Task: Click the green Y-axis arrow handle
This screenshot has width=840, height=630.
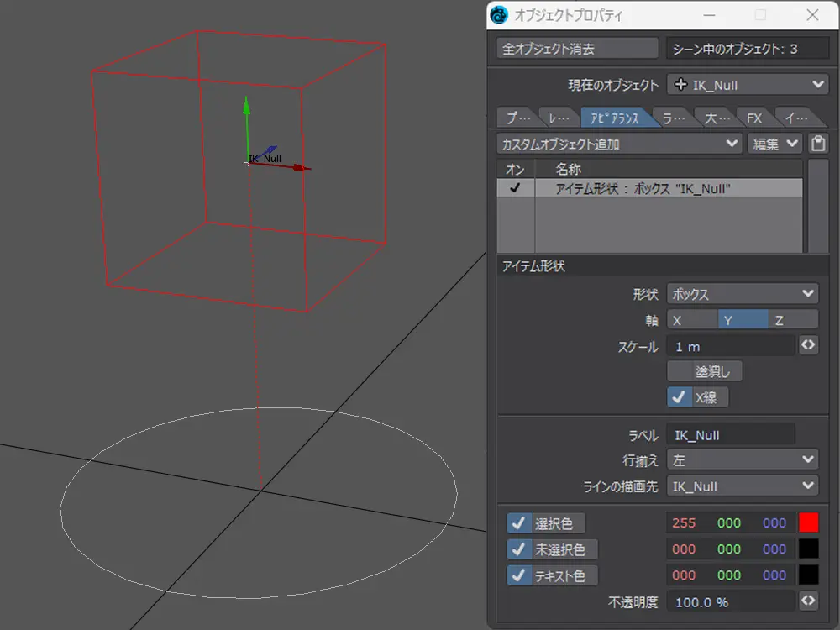Action: point(246,106)
